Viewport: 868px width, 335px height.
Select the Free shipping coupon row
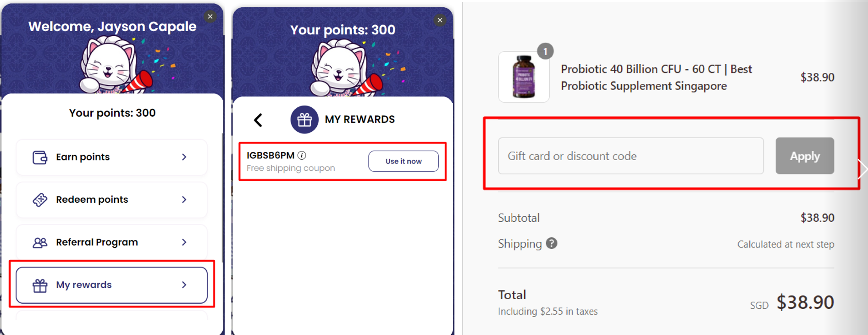tap(290, 168)
